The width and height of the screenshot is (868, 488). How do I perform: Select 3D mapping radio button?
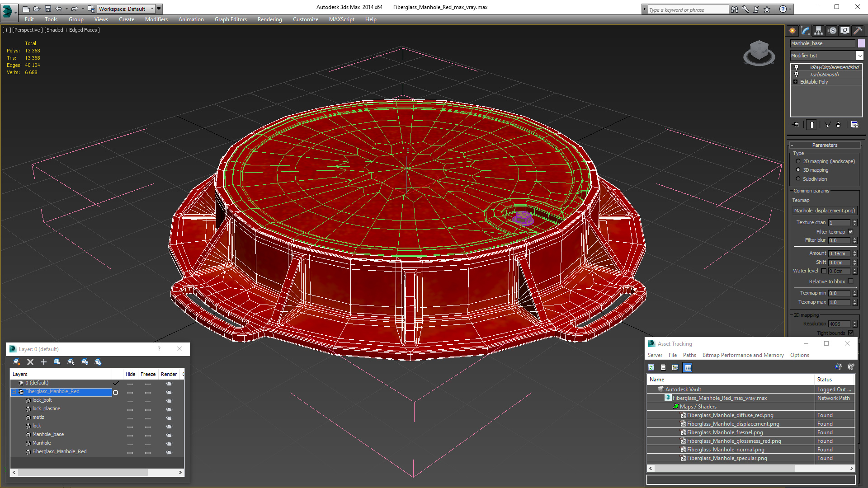798,170
